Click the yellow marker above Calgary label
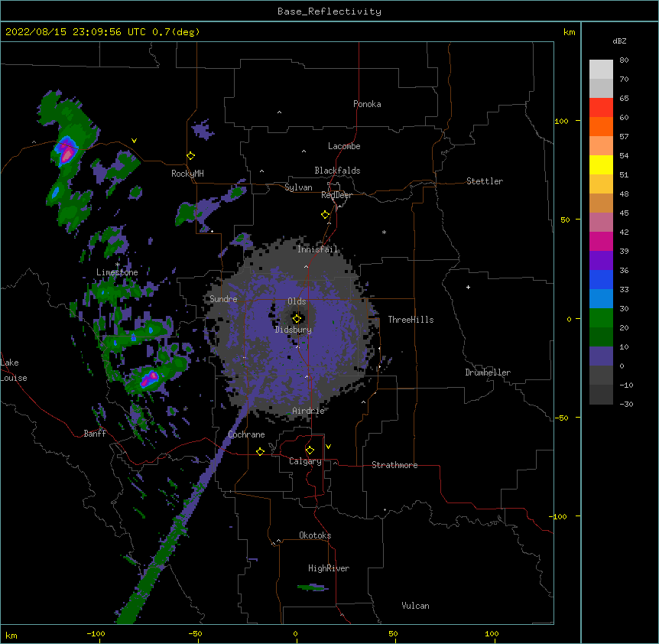Image resolution: width=659 pixels, height=644 pixels. click(x=310, y=450)
